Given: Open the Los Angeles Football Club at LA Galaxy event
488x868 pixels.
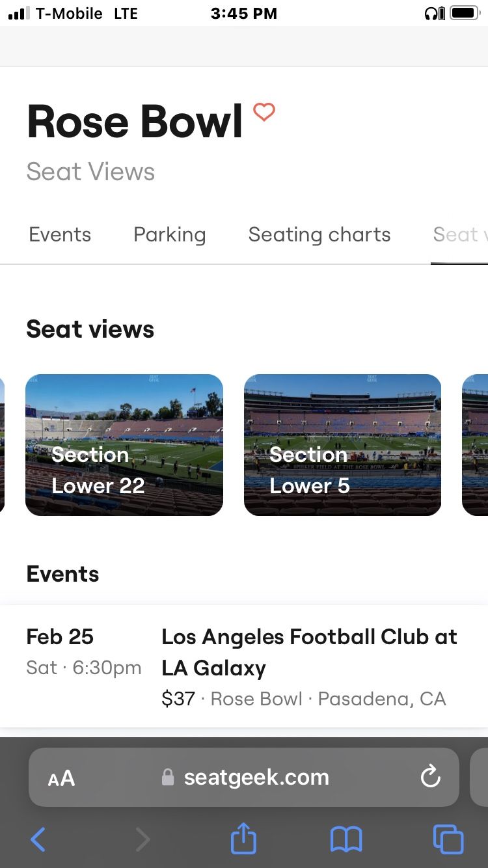Looking at the screenshot, I should pyautogui.click(x=309, y=652).
